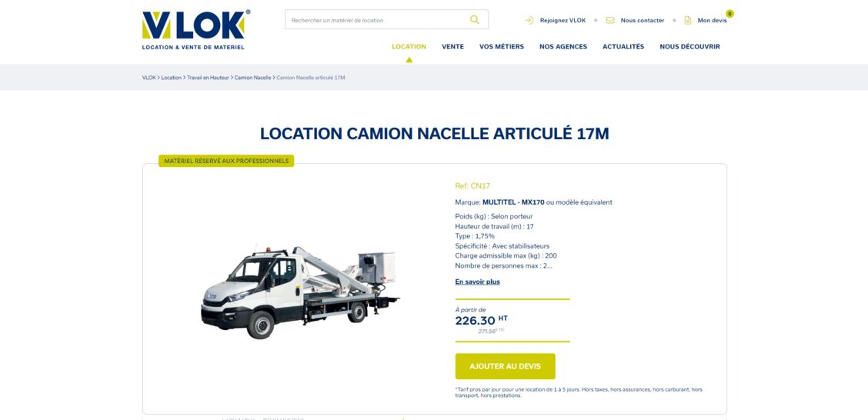Open the Vos Métiers menu
Screen dimensions: 868x420
point(502,46)
